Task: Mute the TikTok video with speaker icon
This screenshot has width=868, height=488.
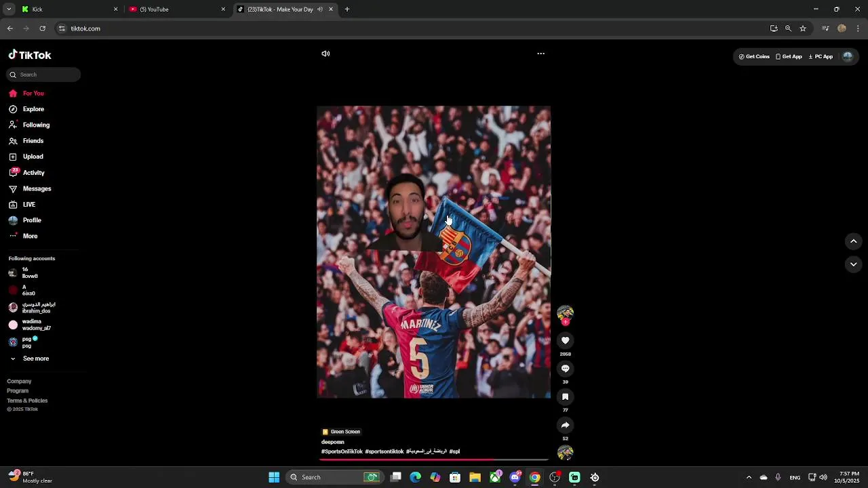Action: click(x=325, y=54)
